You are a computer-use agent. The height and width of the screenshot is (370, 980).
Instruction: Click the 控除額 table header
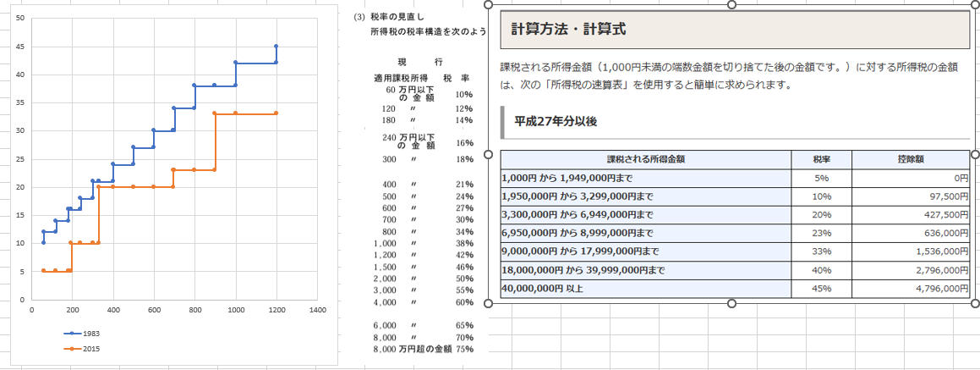tap(910, 159)
